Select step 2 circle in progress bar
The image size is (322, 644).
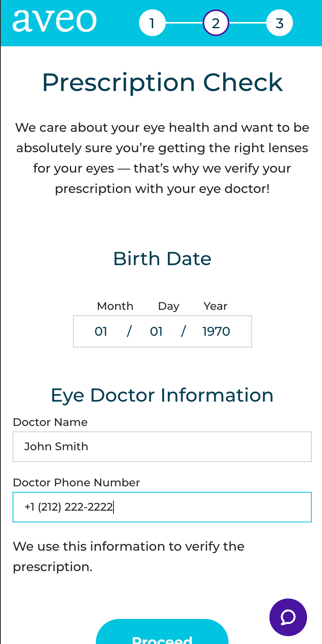pos(216,23)
